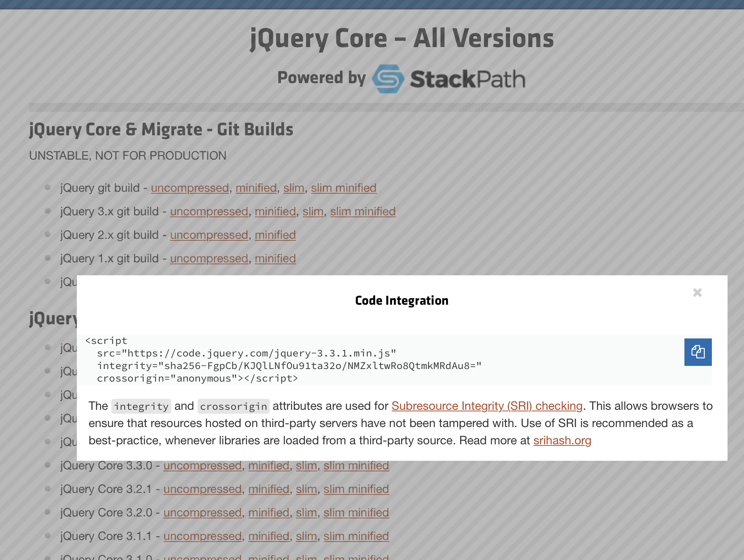Open jQuery 3.x git build slim minified
The width and height of the screenshot is (744, 560).
(x=363, y=211)
